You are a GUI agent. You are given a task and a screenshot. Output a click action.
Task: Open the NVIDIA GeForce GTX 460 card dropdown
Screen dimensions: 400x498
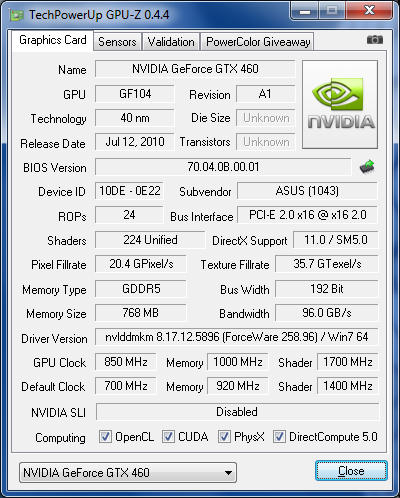pyautogui.click(x=128, y=472)
